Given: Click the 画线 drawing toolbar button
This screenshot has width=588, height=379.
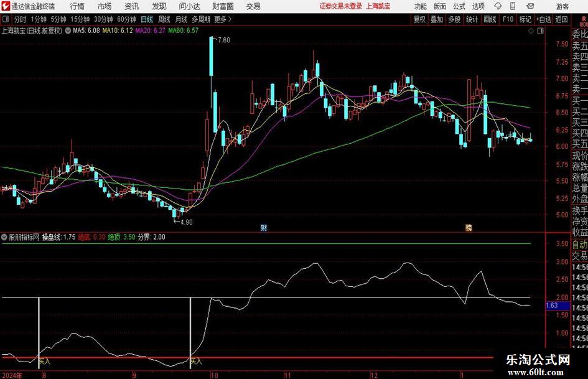Looking at the screenshot, I should click(x=490, y=19).
